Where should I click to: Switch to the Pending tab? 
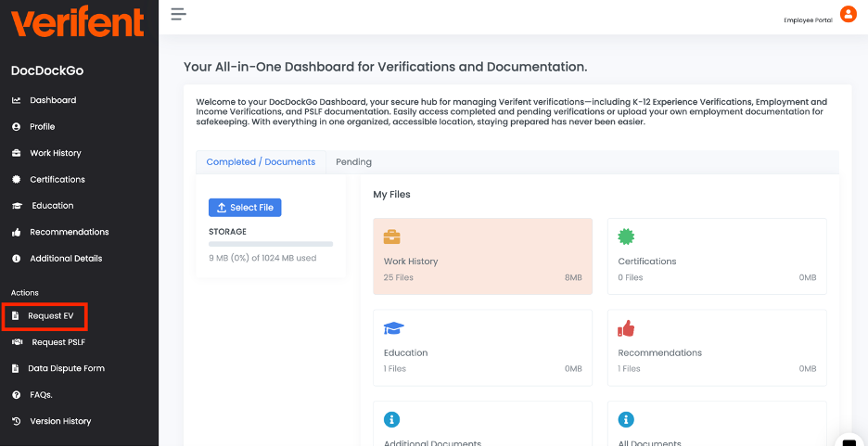[353, 162]
